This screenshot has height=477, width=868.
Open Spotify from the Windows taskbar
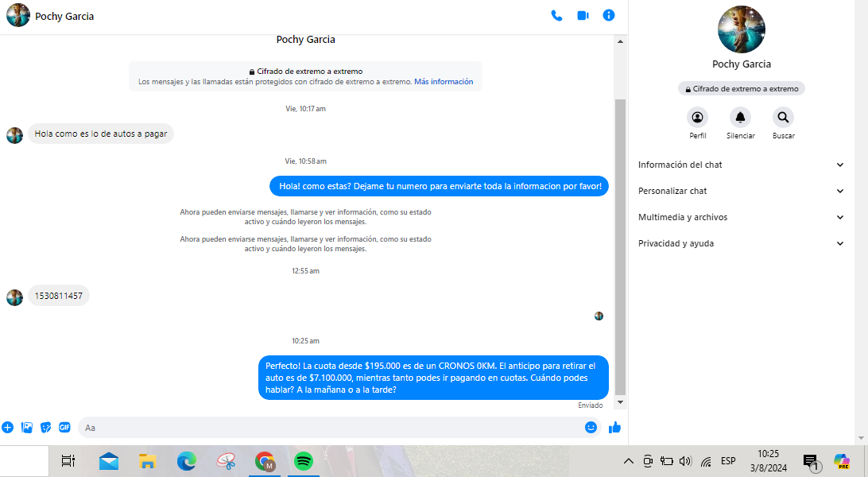(303, 461)
